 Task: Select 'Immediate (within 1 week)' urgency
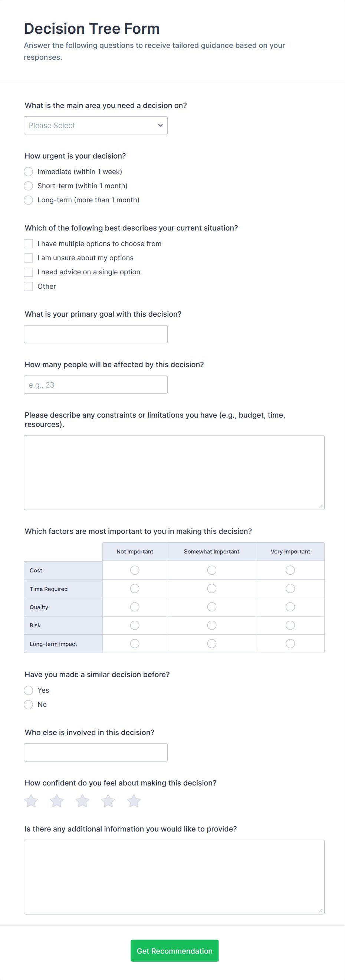[28, 171]
